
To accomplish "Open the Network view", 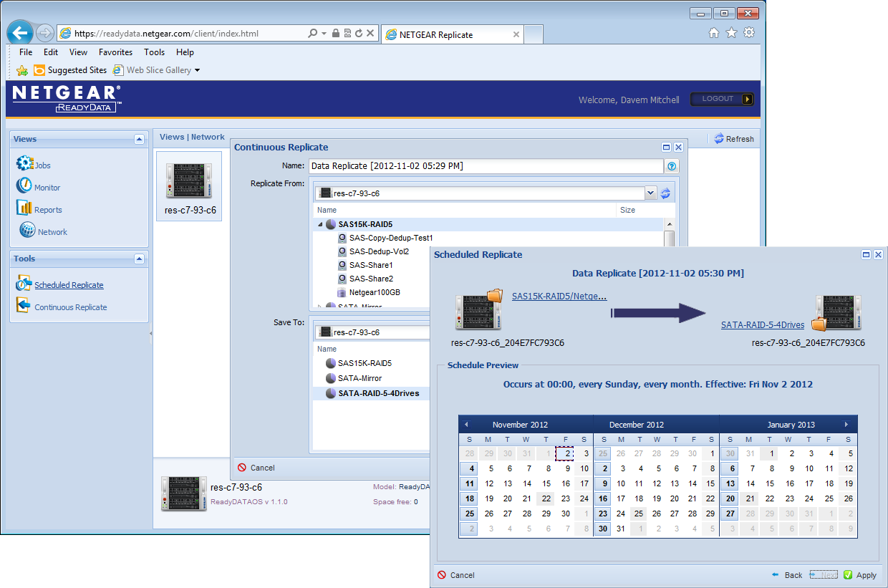I will click(x=43, y=231).
